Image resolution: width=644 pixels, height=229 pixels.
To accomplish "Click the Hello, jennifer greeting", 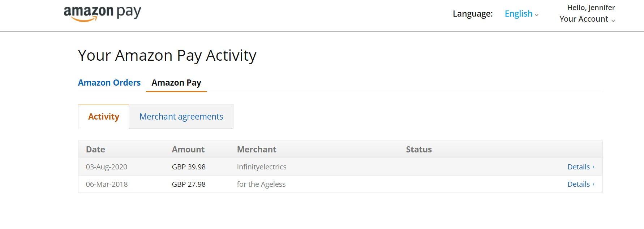I will pyautogui.click(x=591, y=7).
